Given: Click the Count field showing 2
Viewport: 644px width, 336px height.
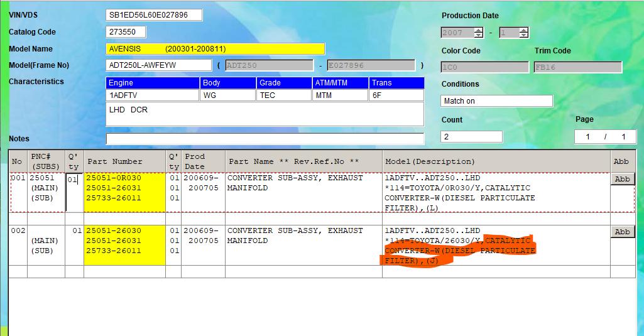Looking at the screenshot, I should tap(471, 137).
